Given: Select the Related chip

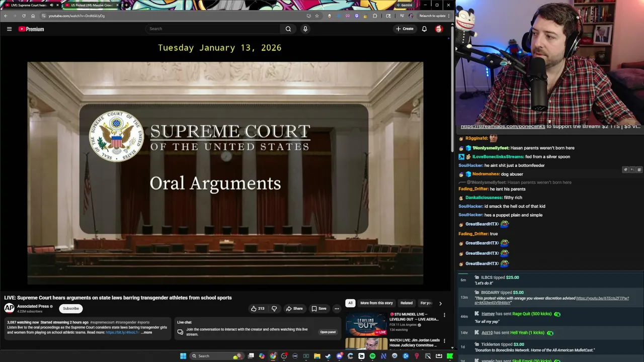Looking at the screenshot, I should [x=407, y=303].
